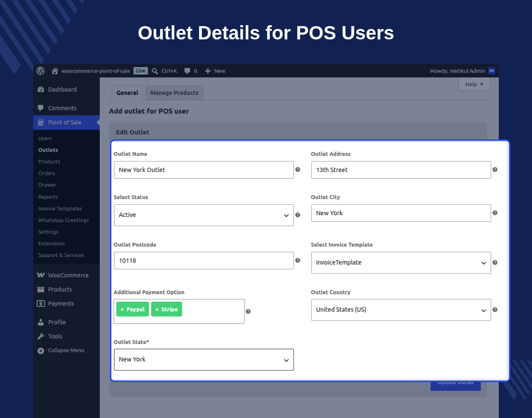Screen dimensions: 532x418
Task: Open WhatsApp Greetings submenu item
Action: coord(64,220)
